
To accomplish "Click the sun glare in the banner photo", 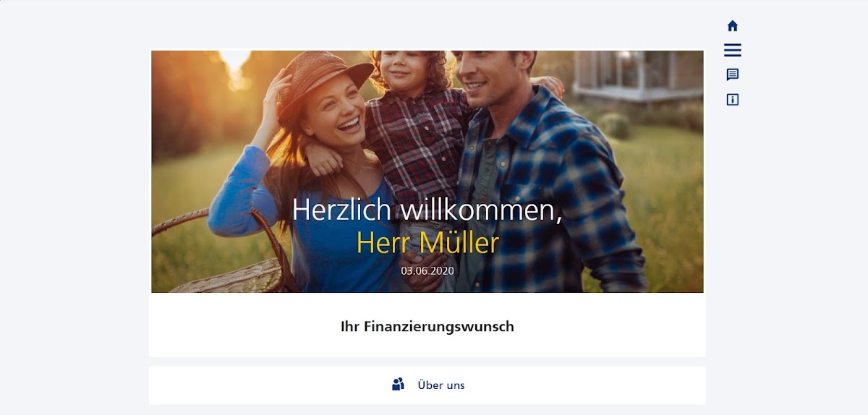I will 235,64.
